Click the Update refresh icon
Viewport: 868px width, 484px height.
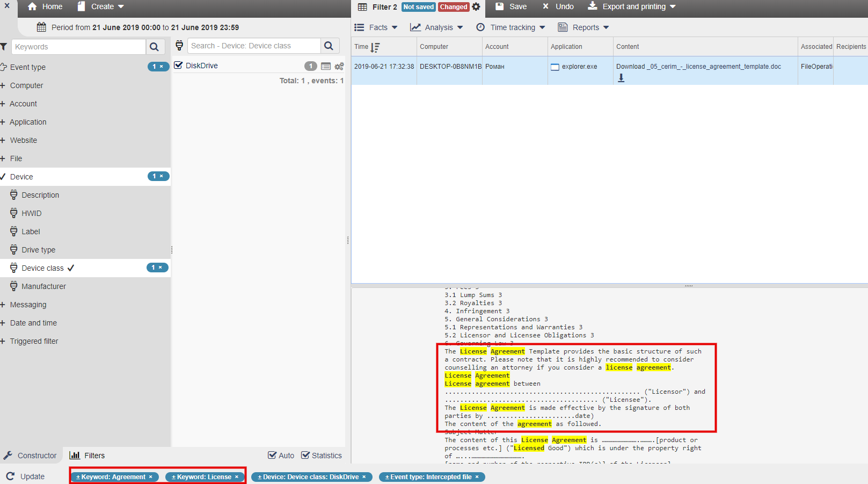tap(11, 476)
